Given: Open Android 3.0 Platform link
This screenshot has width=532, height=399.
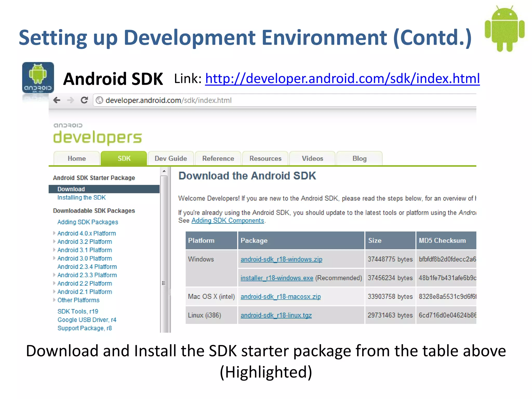Looking at the screenshot, I should [x=85, y=258].
